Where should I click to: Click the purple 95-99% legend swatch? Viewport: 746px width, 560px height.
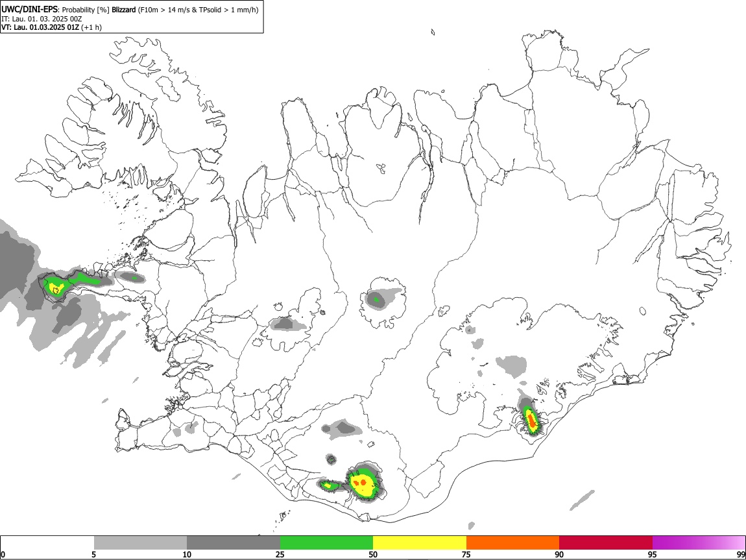tap(699, 542)
